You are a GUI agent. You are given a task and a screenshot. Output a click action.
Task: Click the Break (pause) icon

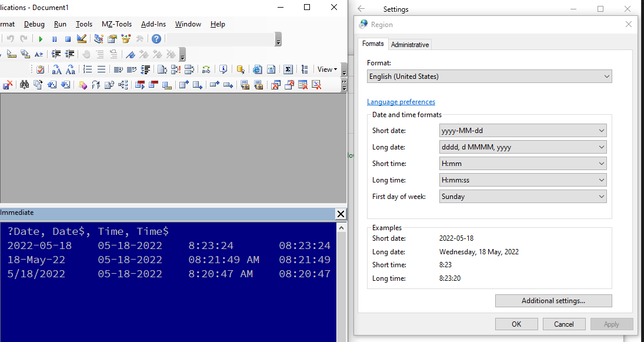pyautogui.click(x=54, y=39)
